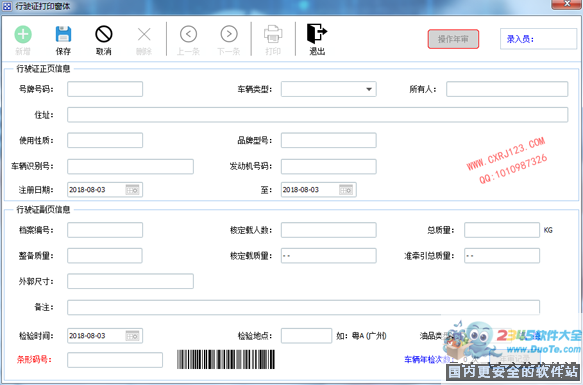Go to previous record 上一条
Screen dimensions: 583x385
(x=188, y=34)
